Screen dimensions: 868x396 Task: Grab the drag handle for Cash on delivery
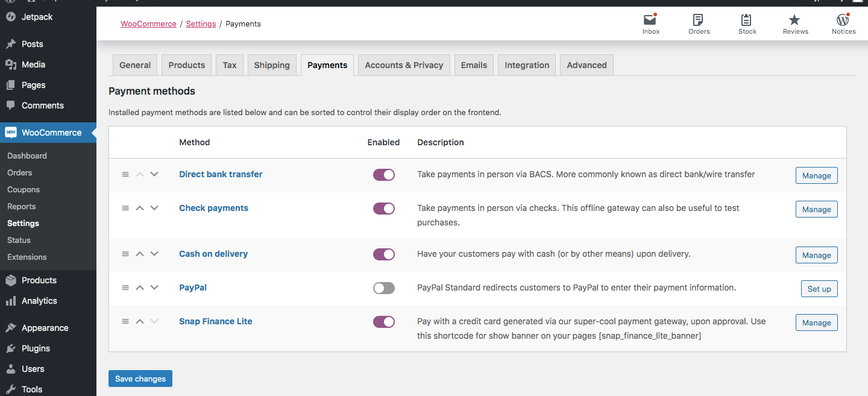[x=125, y=254]
